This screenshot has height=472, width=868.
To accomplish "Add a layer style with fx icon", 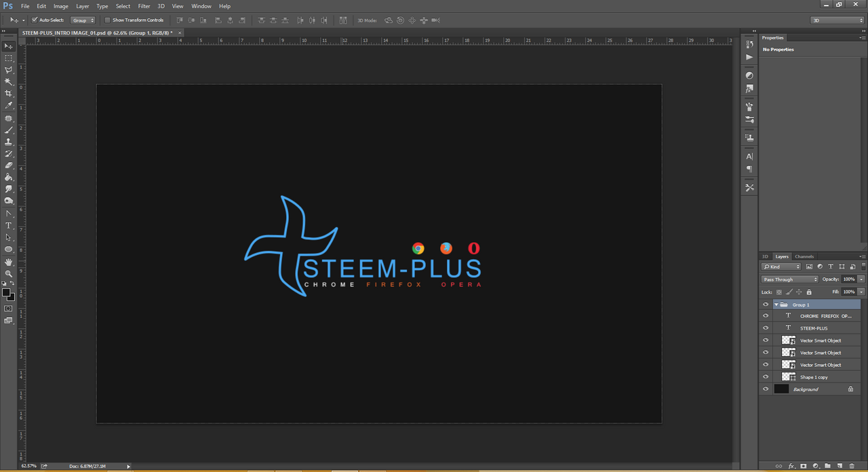I will pos(791,466).
